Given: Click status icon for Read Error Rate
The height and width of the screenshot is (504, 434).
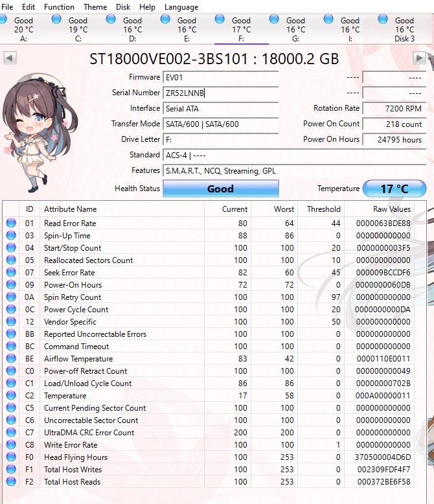Looking at the screenshot, I should coord(11,223).
